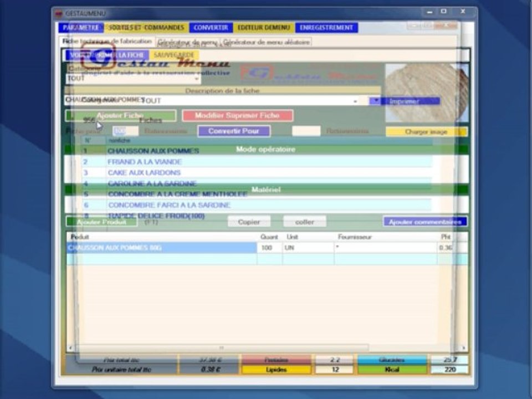Click the yellow Charger image button
Viewport: 532px width, 399px height.
[x=426, y=132]
